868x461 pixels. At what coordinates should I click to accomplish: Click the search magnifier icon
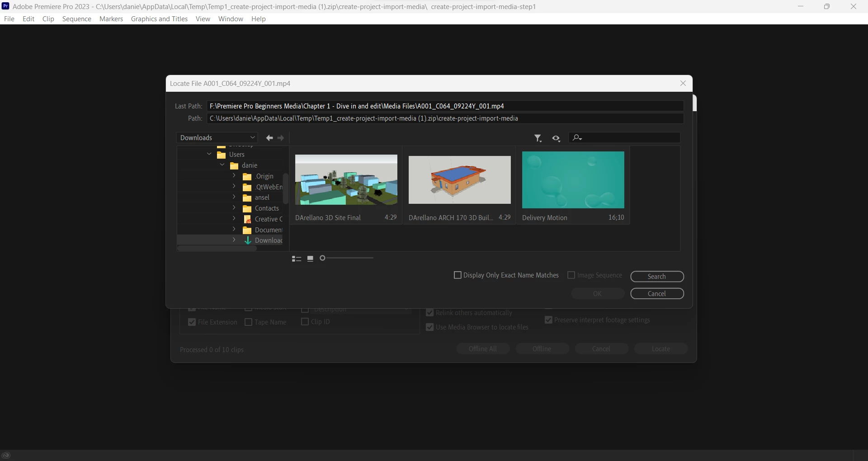tap(577, 138)
